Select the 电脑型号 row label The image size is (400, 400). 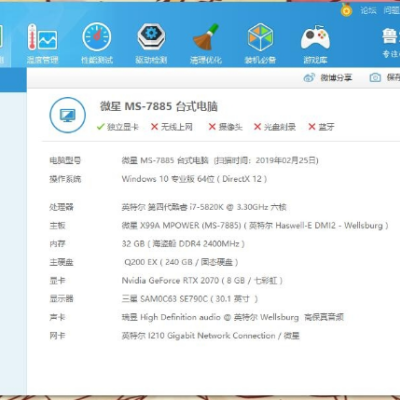[x=65, y=161]
